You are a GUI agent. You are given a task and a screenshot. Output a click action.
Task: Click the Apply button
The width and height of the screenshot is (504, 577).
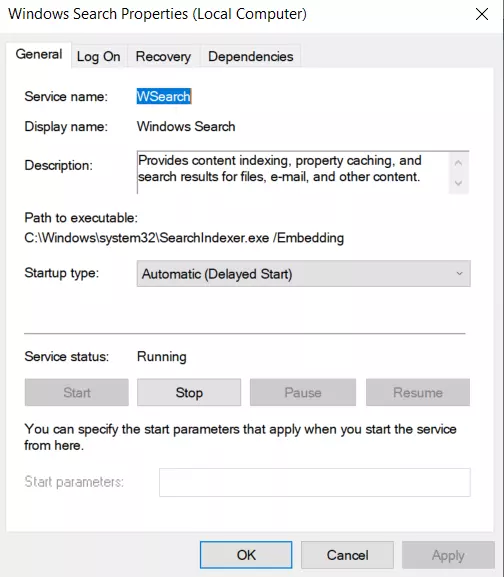point(448,555)
